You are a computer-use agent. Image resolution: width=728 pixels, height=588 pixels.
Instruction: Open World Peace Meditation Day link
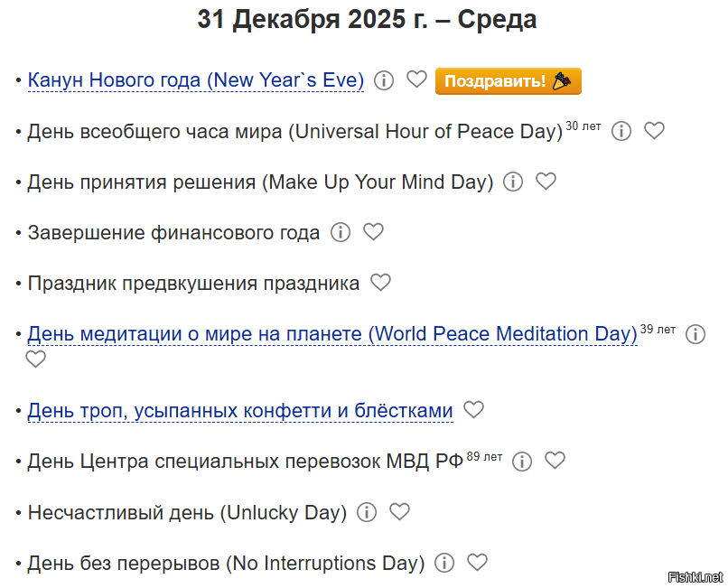332,334
